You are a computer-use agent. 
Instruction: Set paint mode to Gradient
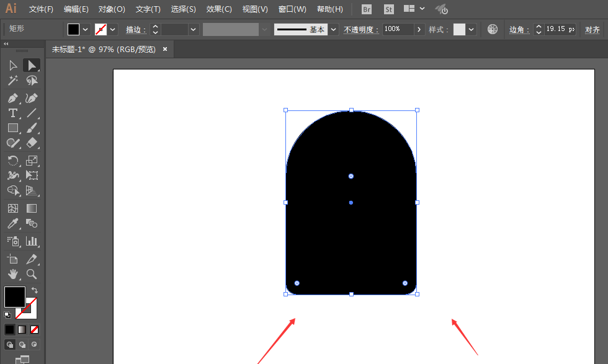[22, 329]
